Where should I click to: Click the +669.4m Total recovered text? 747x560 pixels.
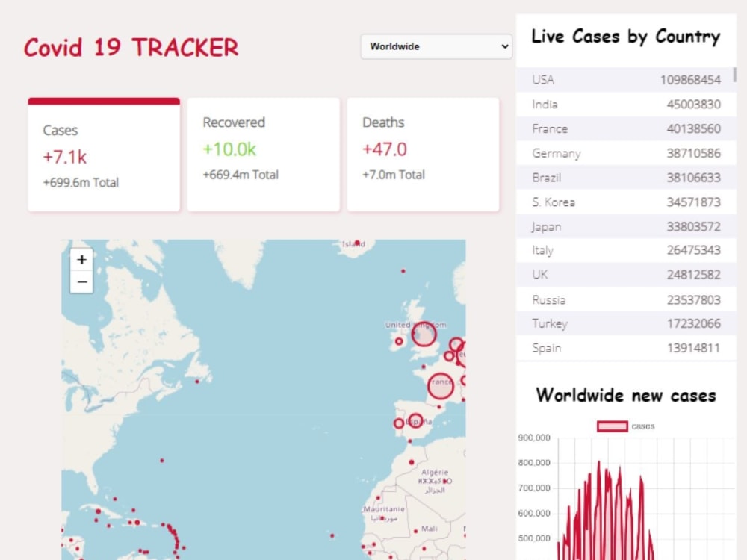pos(241,175)
